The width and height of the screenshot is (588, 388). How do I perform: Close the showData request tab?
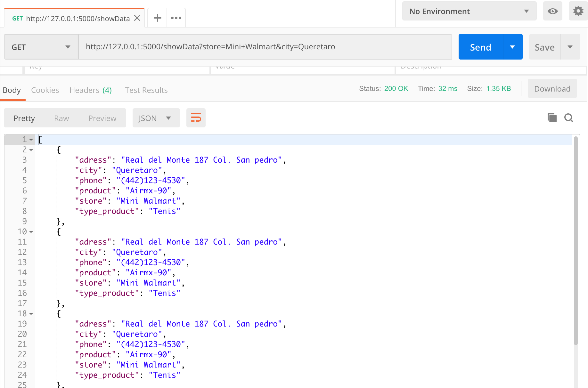(x=137, y=18)
